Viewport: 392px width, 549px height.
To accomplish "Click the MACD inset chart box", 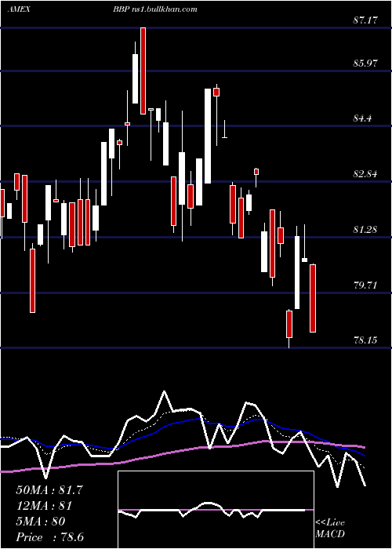I will [x=216, y=510].
